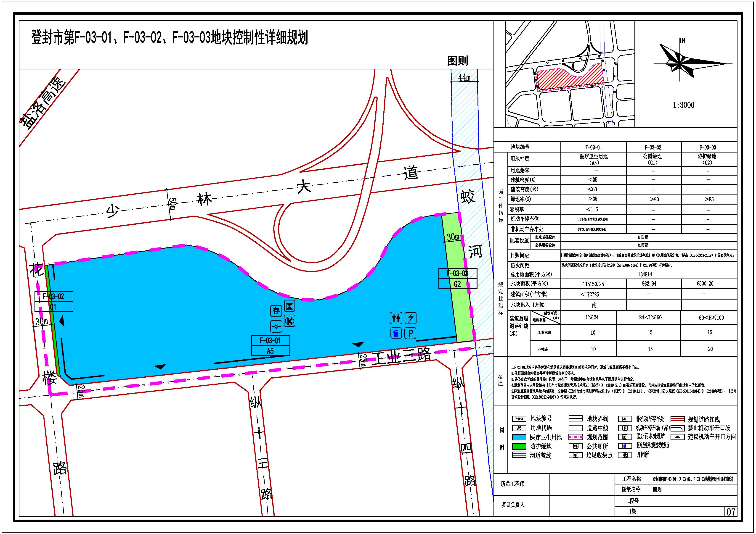Click the circled K switching station map icon
The image size is (756, 534).
[x=289, y=321]
